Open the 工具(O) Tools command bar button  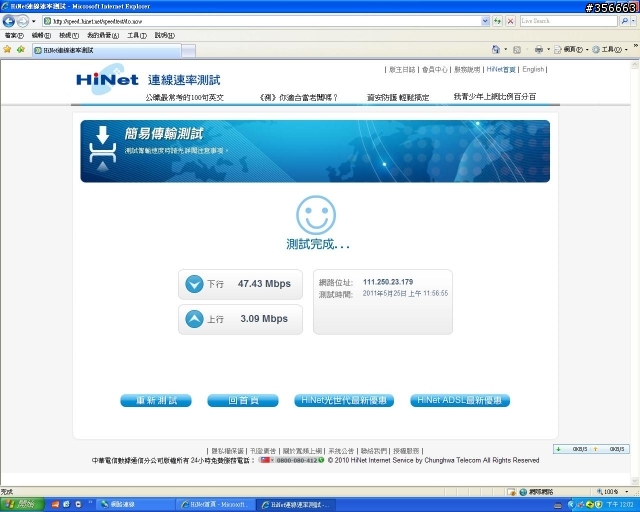610,49
